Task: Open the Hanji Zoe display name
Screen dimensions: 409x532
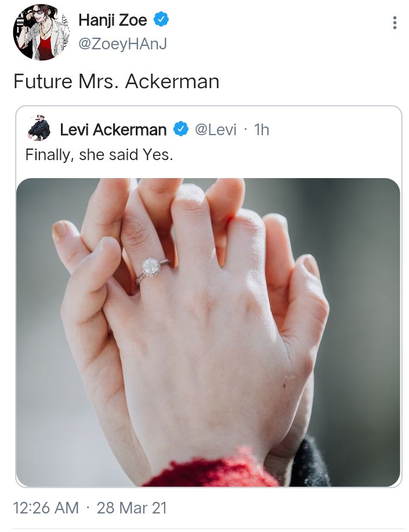Action: coord(113,20)
